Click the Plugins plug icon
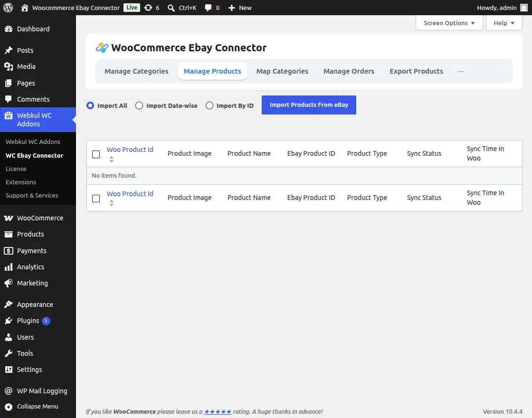Viewport: 532px width, 418px height. [9, 321]
